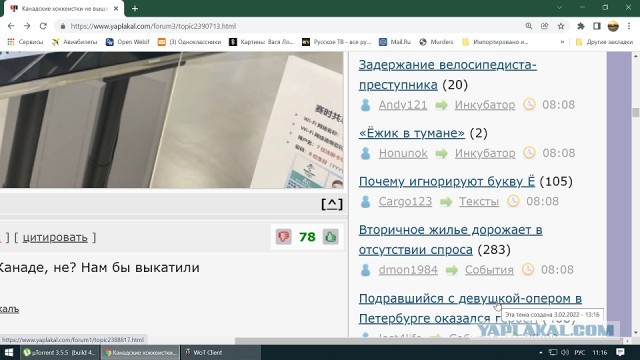
Task: Open Murders bookmark
Action: [436, 42]
